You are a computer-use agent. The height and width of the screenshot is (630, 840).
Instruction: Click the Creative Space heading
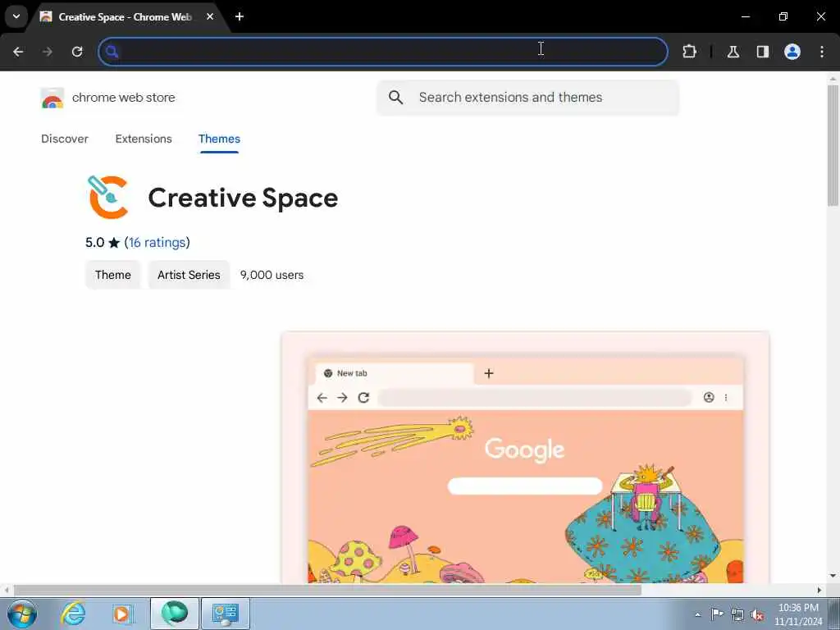pyautogui.click(x=243, y=198)
